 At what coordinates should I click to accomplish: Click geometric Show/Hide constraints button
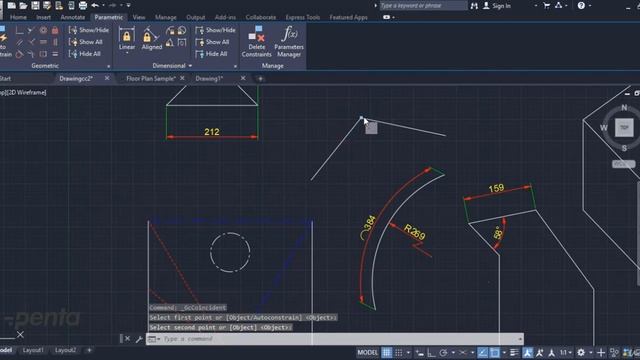click(89, 30)
